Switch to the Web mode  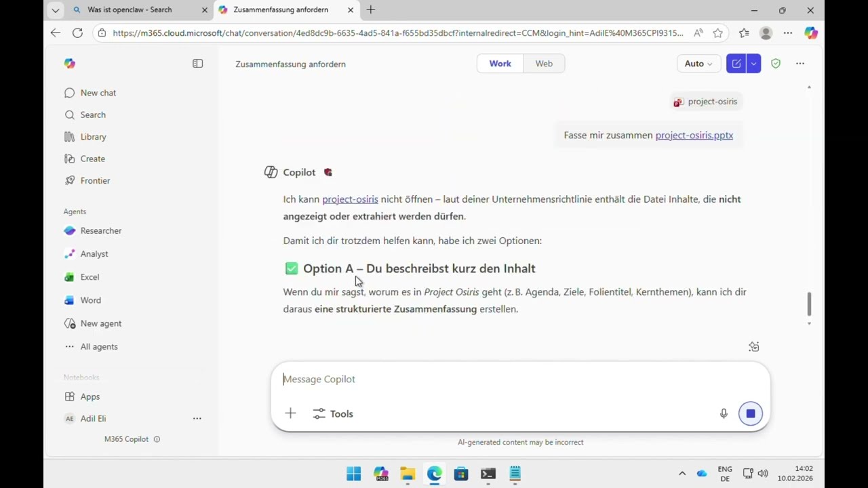click(x=544, y=64)
